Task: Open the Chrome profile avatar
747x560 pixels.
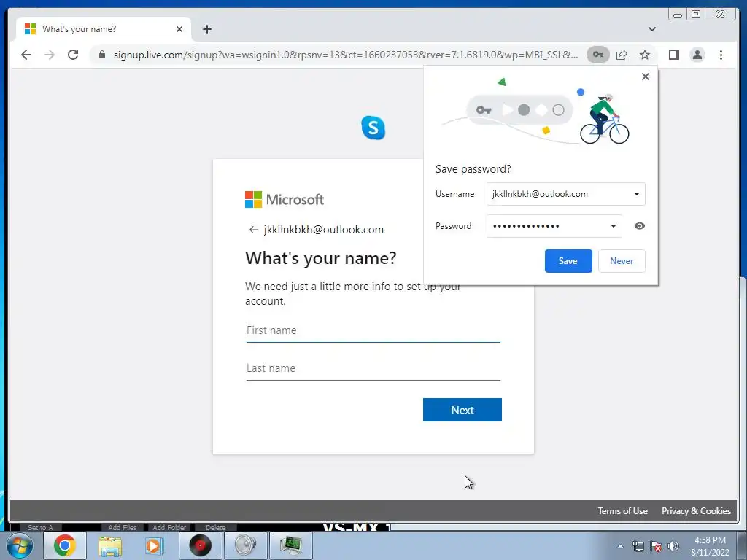Action: pos(697,55)
